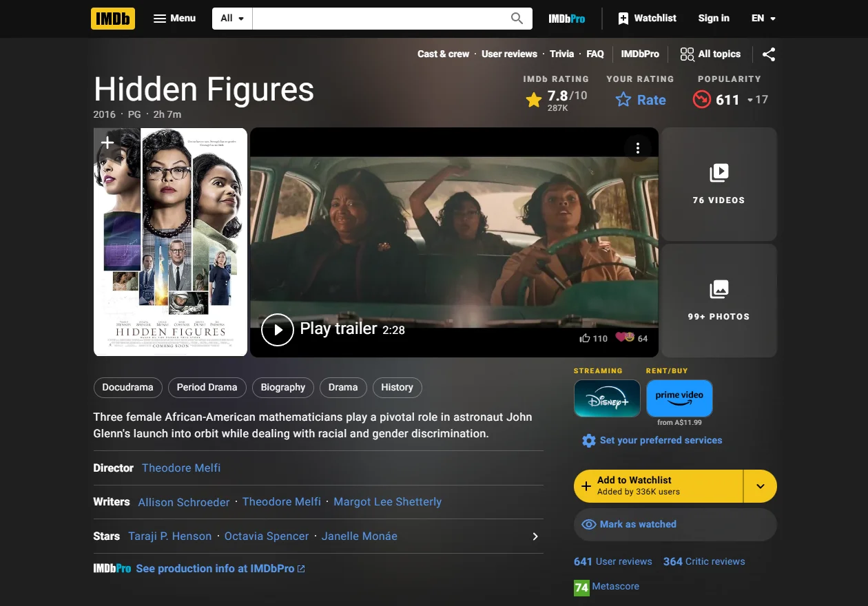Viewport: 868px width, 606px height.
Task: Open your Watchlist from the top navigation
Action: (x=646, y=19)
